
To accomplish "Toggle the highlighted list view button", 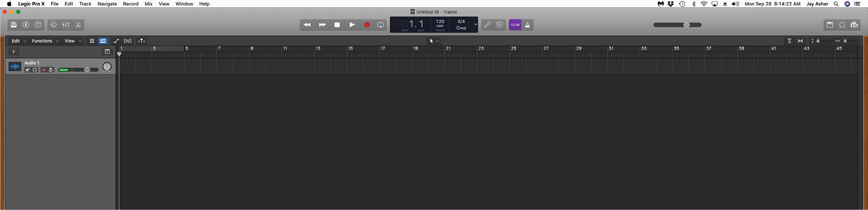I will tap(103, 41).
